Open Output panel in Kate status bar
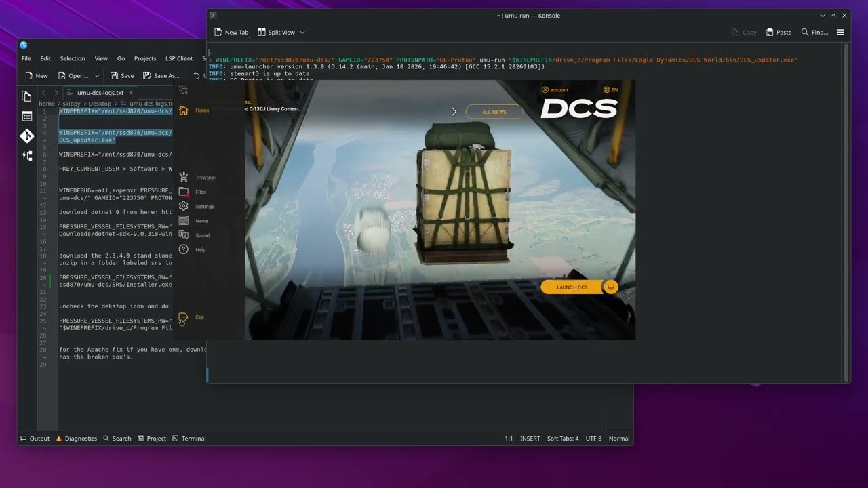This screenshot has height=488, width=868. coord(35,439)
